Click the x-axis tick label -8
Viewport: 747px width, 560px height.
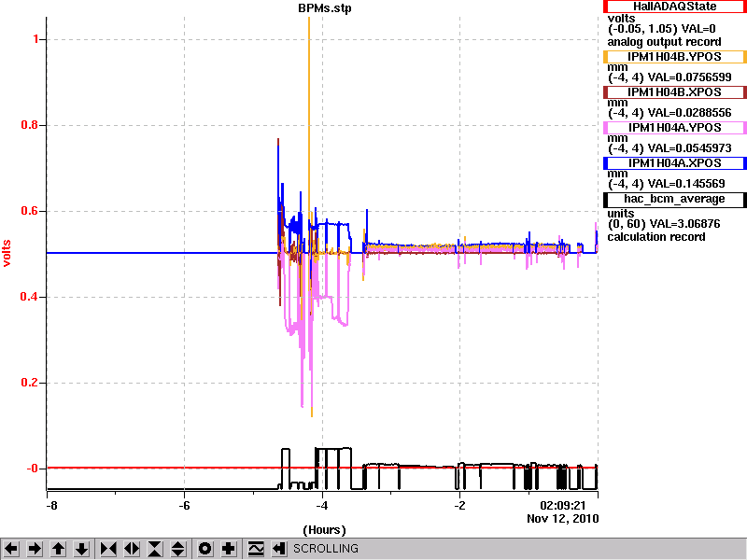[51, 506]
